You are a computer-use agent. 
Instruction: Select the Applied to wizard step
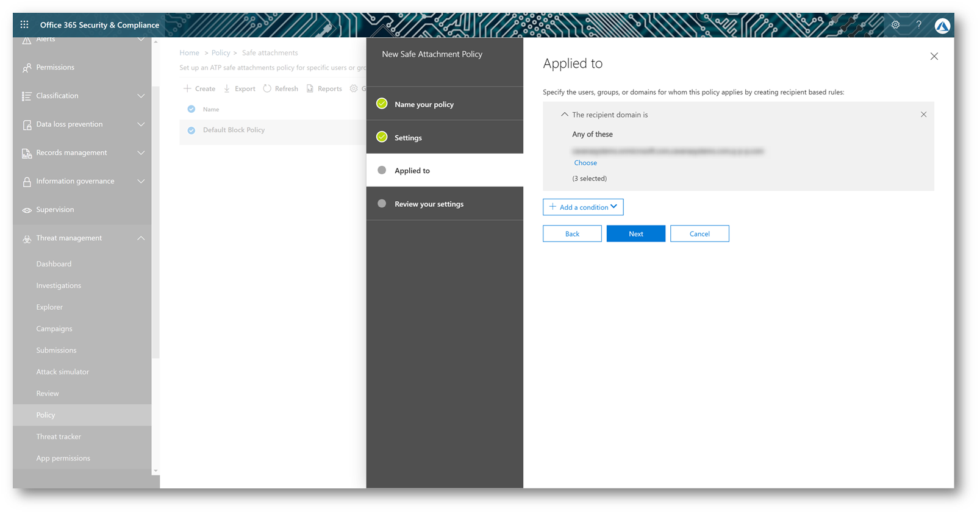tap(445, 170)
